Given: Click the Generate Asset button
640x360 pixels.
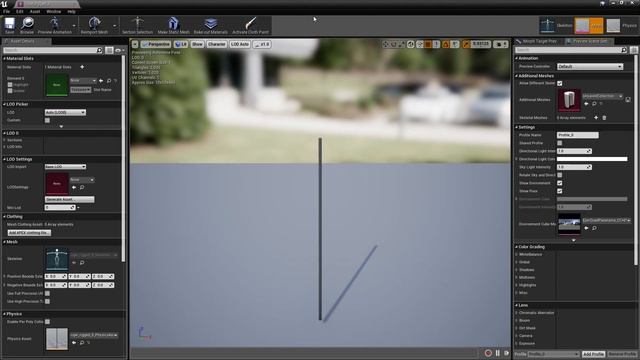Looking at the screenshot, I should pos(69,200).
